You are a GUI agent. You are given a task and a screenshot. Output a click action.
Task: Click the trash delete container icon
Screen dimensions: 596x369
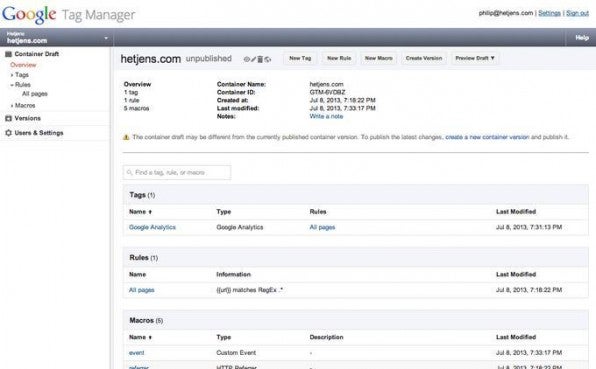[260, 59]
